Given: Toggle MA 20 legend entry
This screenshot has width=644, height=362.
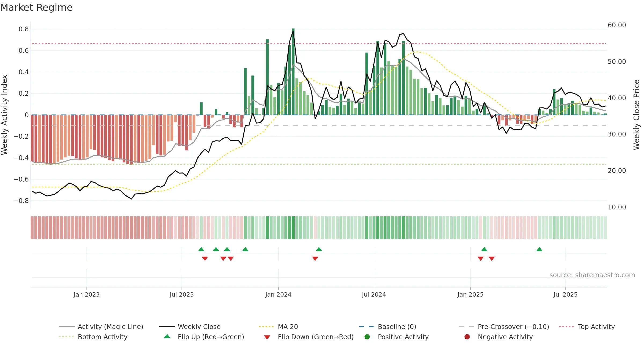Looking at the screenshot, I should [278, 327].
